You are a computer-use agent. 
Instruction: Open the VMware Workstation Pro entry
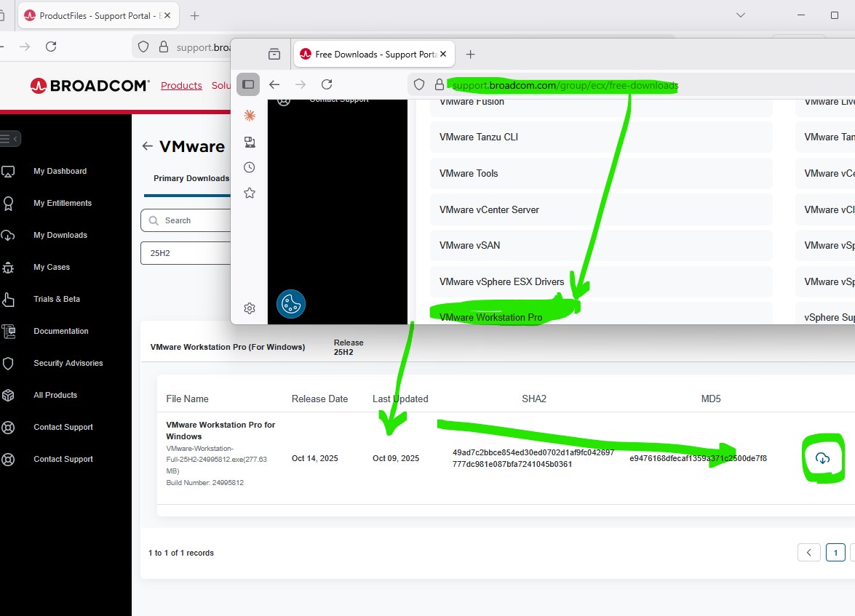pos(490,317)
